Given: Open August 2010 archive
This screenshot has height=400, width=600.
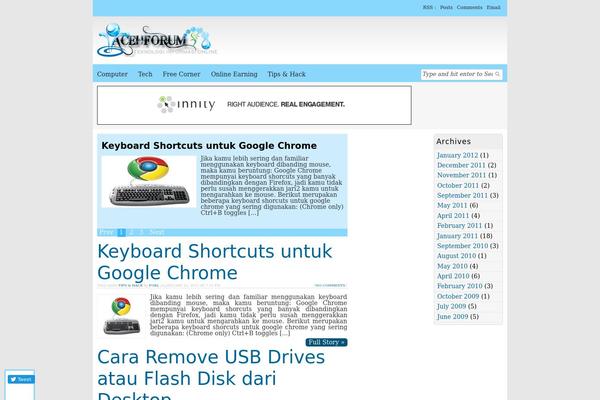Looking at the screenshot, I should pos(457,256).
